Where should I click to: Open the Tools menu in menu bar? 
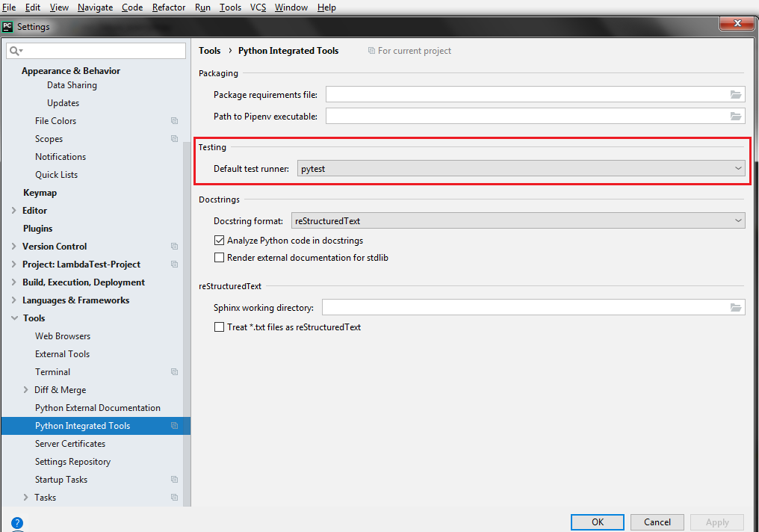[230, 7]
